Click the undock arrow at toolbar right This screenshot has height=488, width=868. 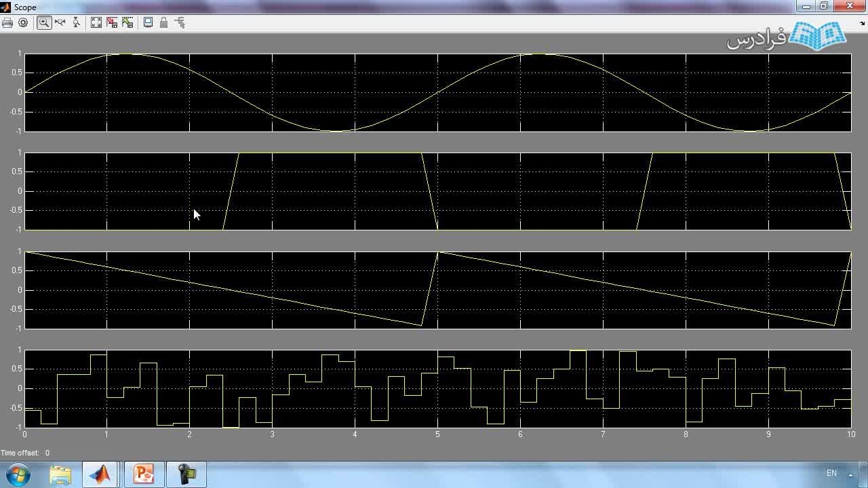pos(862,23)
